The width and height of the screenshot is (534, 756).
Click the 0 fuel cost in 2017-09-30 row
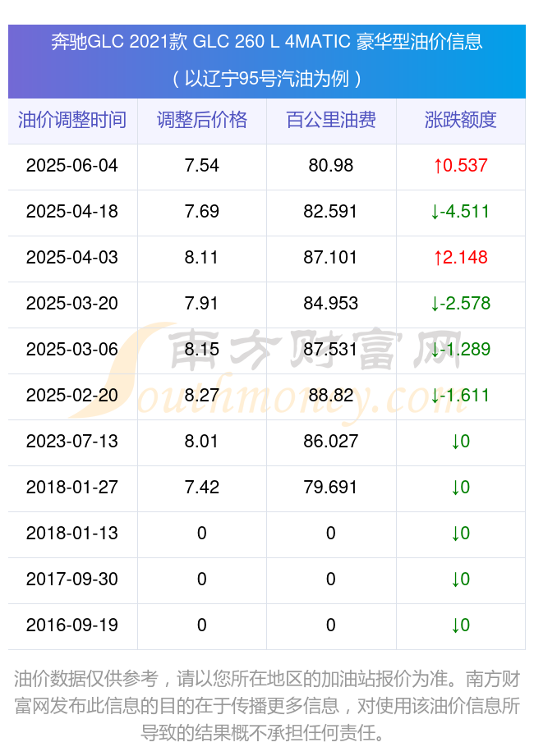click(x=331, y=579)
